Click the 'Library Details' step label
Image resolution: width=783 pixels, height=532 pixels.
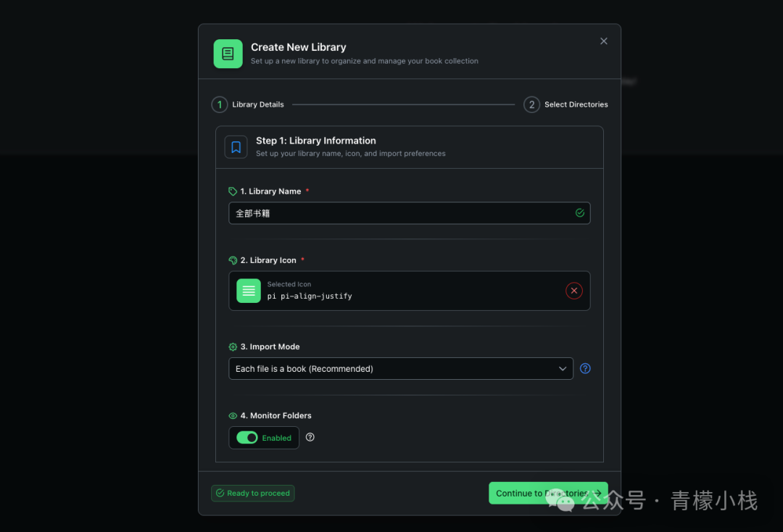pyautogui.click(x=258, y=104)
